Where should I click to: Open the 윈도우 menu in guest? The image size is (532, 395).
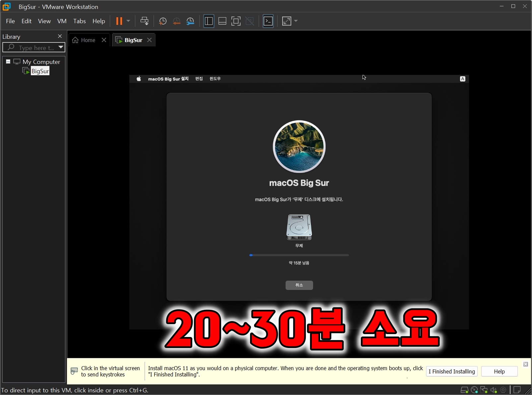(x=215, y=79)
